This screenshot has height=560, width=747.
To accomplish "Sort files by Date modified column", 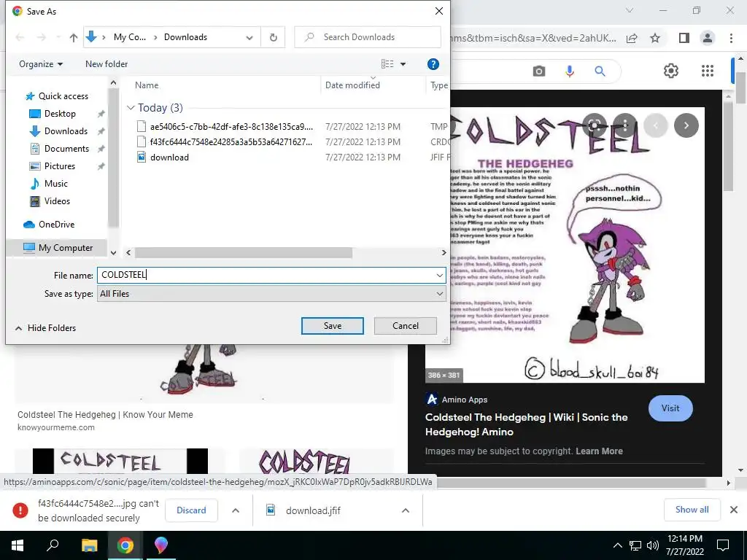I will point(352,85).
